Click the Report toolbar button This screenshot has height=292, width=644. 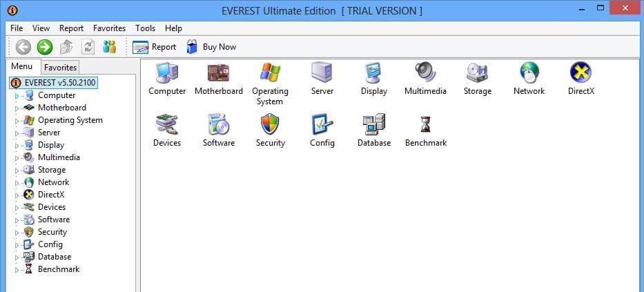[x=154, y=47]
